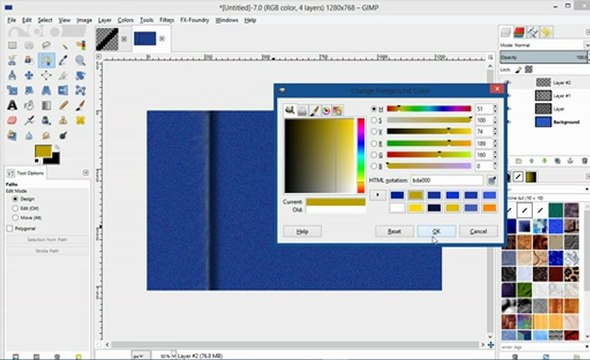The height and width of the screenshot is (360, 590).
Task: Select the Color Picker tool in toolbox
Action: click(x=63, y=60)
